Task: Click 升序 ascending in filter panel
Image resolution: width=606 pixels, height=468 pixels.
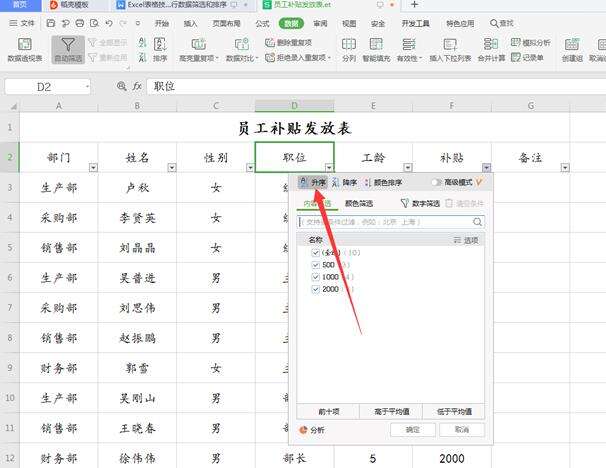Action: click(x=313, y=182)
